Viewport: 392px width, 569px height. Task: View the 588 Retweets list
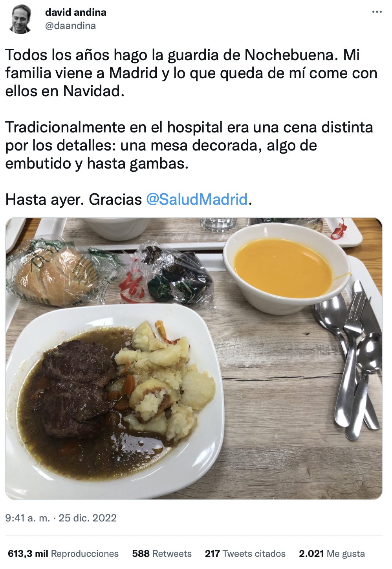coord(162,554)
